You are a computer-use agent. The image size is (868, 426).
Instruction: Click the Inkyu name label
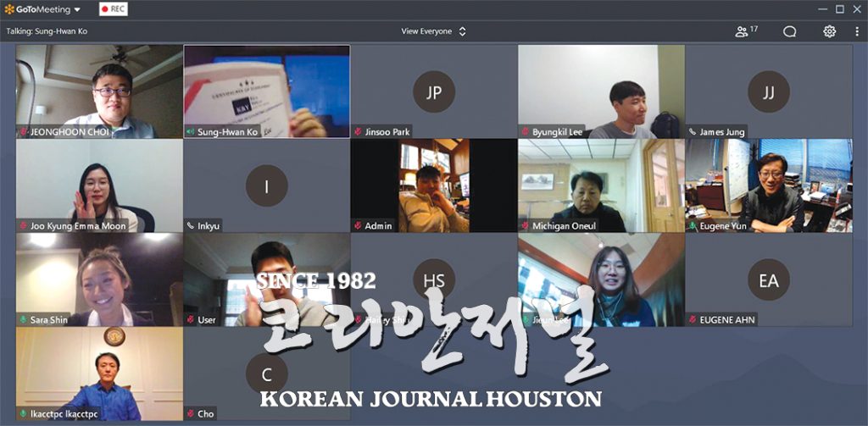click(x=209, y=226)
